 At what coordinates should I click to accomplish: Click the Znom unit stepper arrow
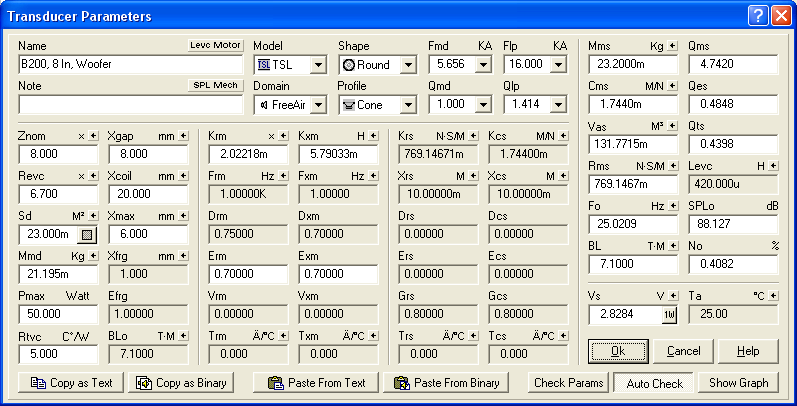93,136
